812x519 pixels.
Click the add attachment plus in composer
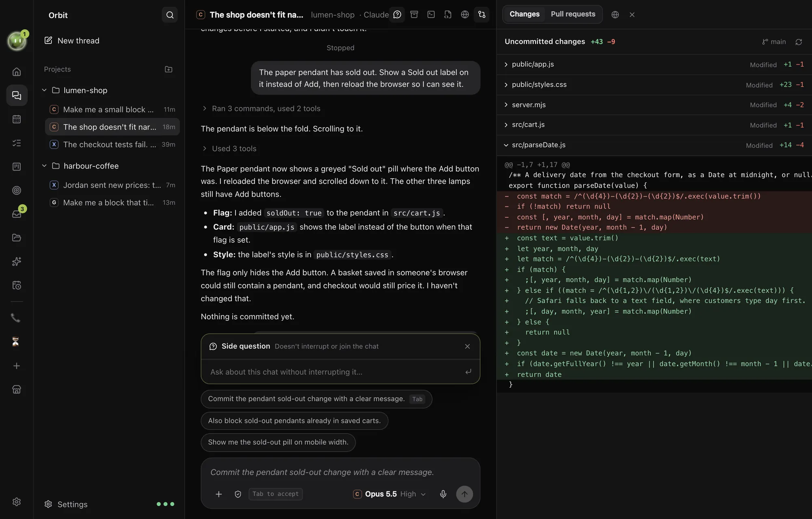click(218, 494)
